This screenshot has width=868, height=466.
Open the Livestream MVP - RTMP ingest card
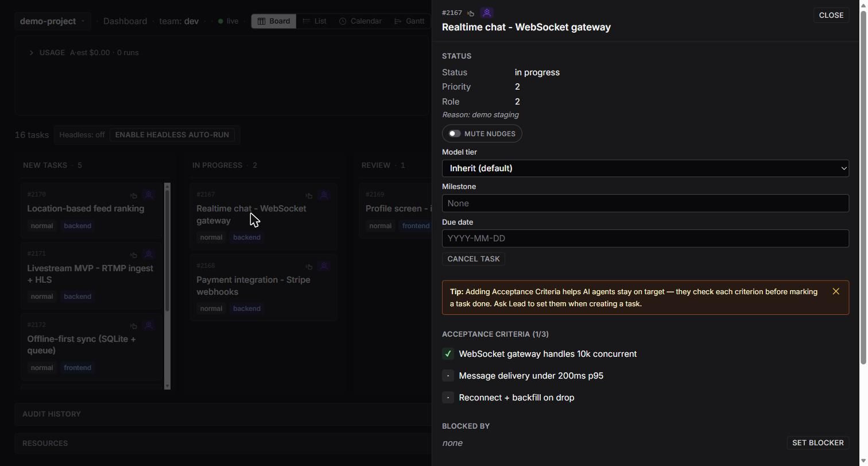tap(92, 276)
